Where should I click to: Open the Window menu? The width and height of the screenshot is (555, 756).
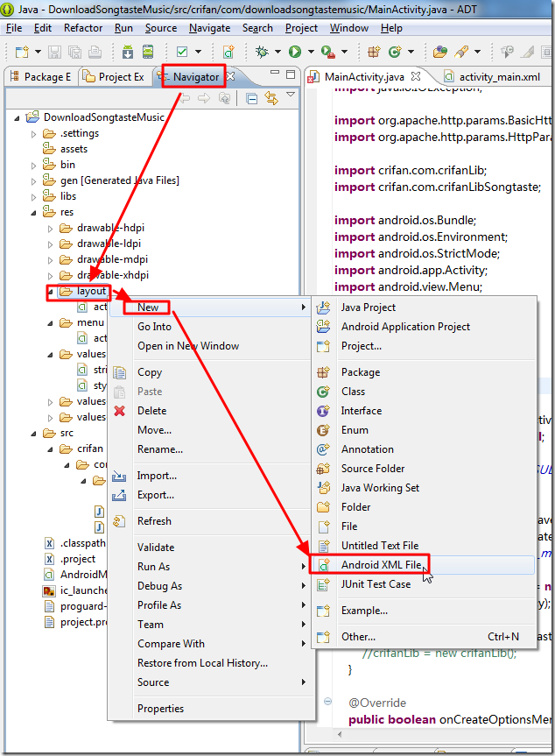348,28
